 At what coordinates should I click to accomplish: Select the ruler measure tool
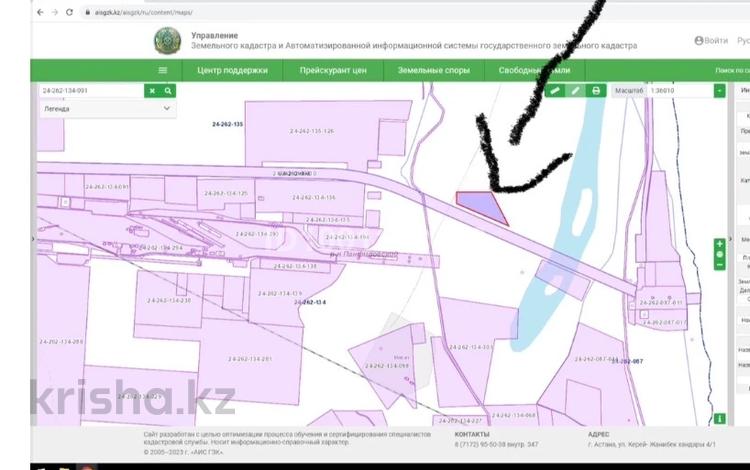click(x=555, y=90)
